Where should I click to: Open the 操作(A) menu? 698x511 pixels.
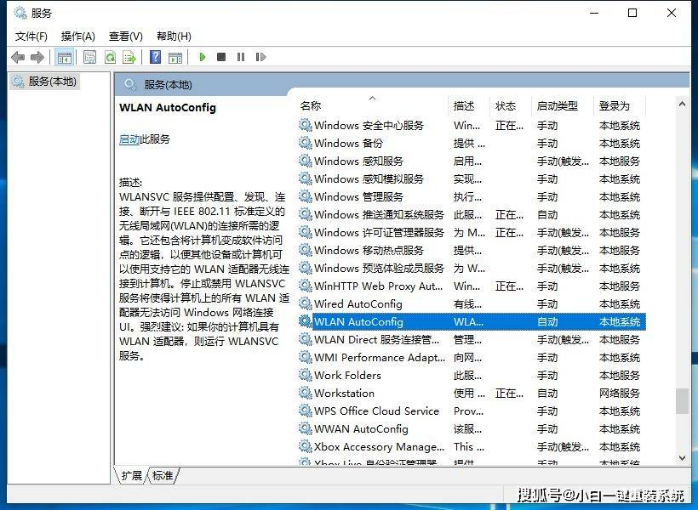pos(78,36)
